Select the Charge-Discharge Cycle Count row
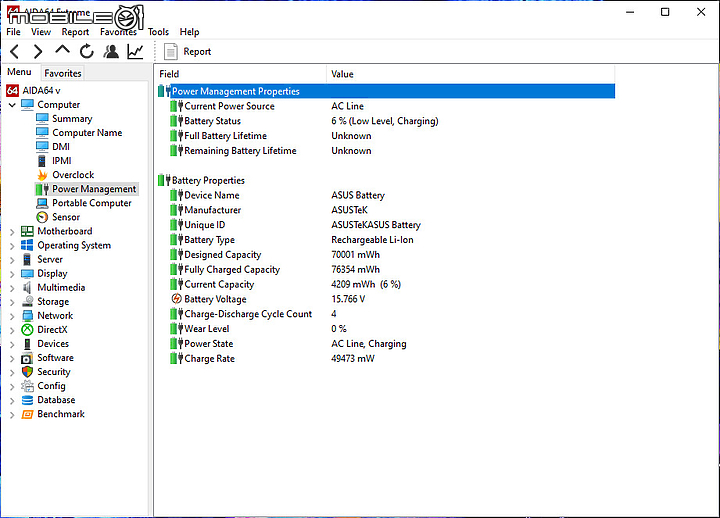 pos(386,314)
